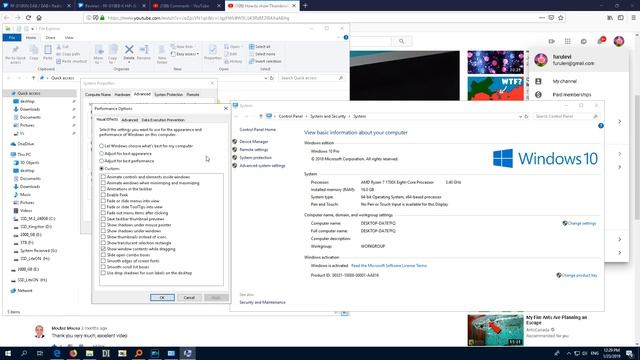Open Device Manager link
Image resolution: width=640 pixels, height=360 pixels.
(253, 142)
